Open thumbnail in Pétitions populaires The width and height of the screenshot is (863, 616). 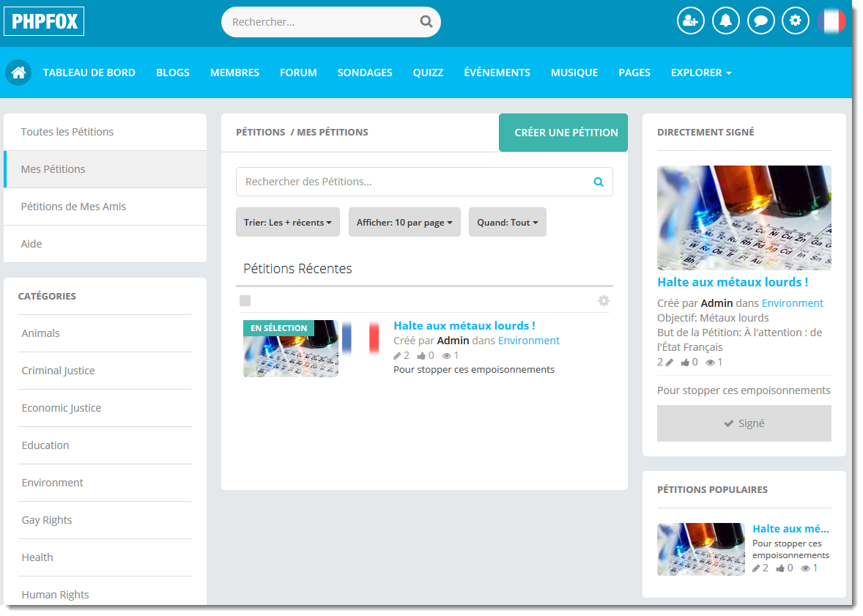(x=700, y=549)
